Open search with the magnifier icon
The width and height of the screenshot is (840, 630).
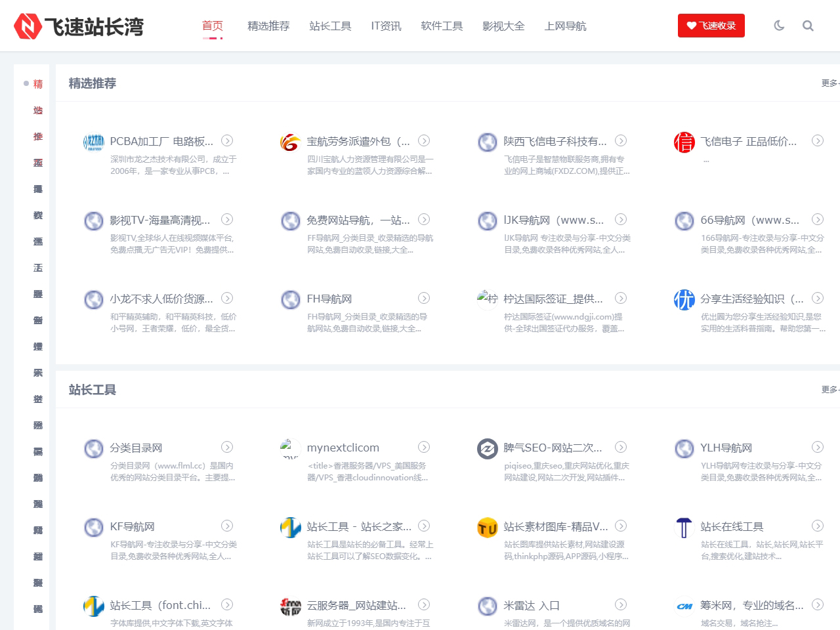(x=808, y=26)
